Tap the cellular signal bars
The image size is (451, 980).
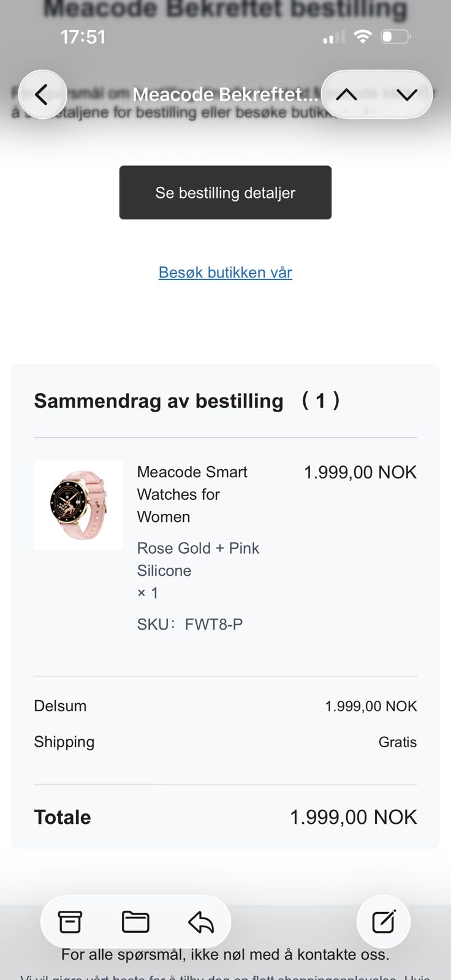[333, 38]
